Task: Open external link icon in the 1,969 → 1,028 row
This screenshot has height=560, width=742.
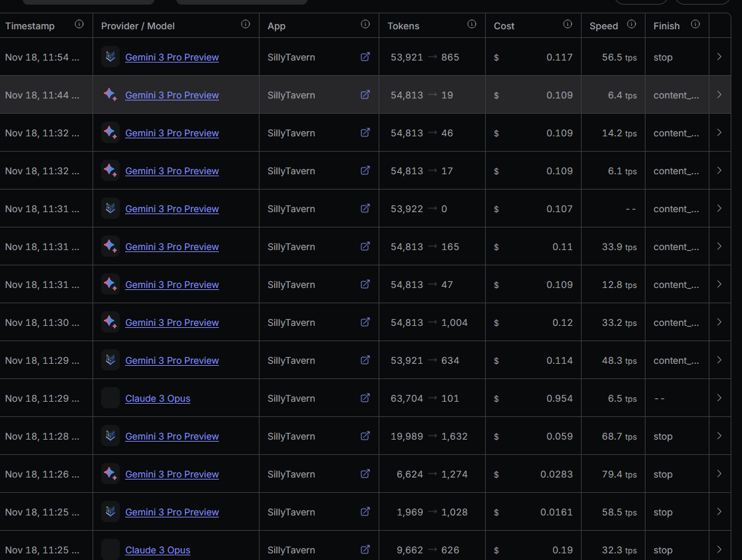Action: [365, 511]
